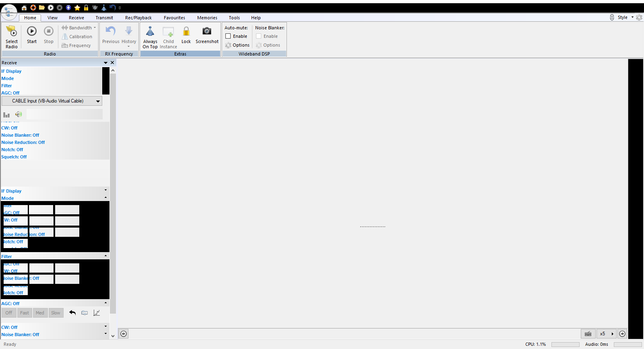
Task: Expand the Style dropdown
Action: point(632,17)
